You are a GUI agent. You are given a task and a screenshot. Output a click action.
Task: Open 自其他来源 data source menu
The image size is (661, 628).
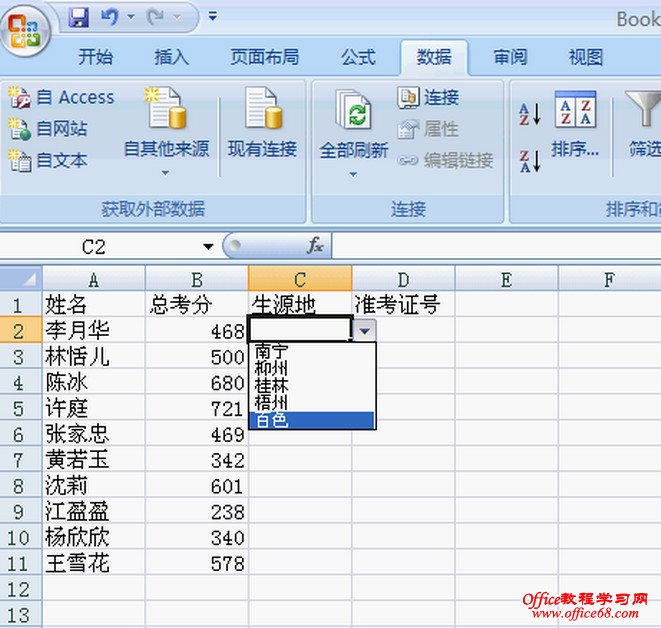166,131
